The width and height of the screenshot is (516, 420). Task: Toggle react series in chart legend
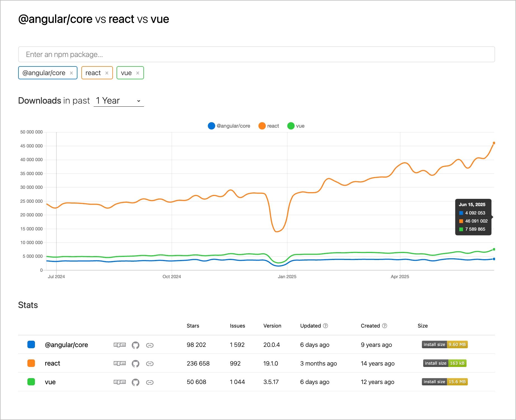269,126
